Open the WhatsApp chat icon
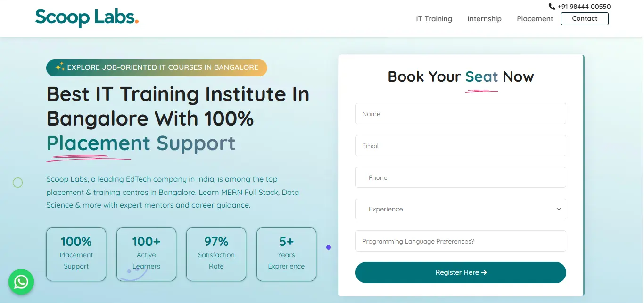 [x=21, y=282]
